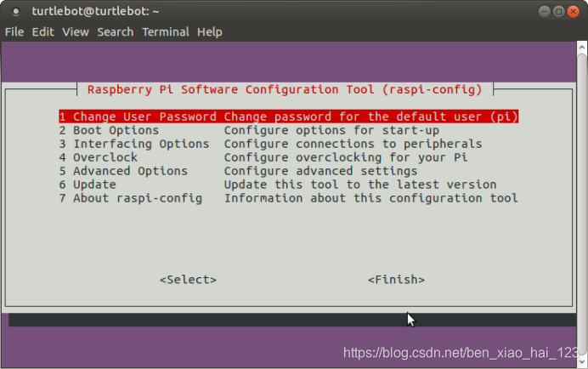Select 1 Change User Password entry
588x369 pixels.
click(x=288, y=116)
